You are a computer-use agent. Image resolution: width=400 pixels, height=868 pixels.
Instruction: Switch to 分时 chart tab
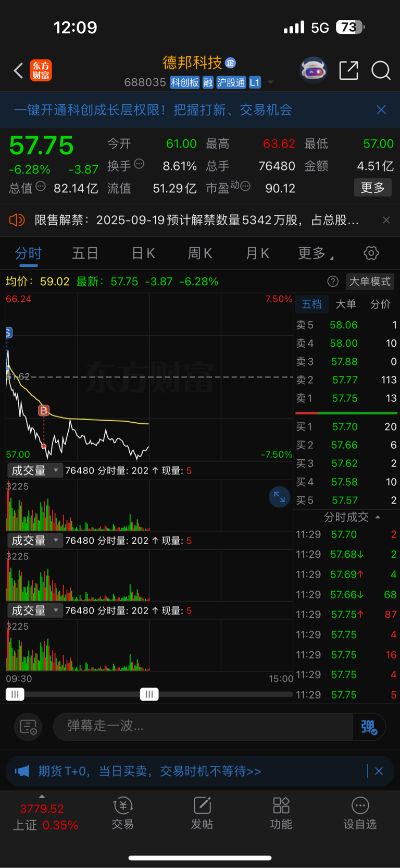coord(28,253)
